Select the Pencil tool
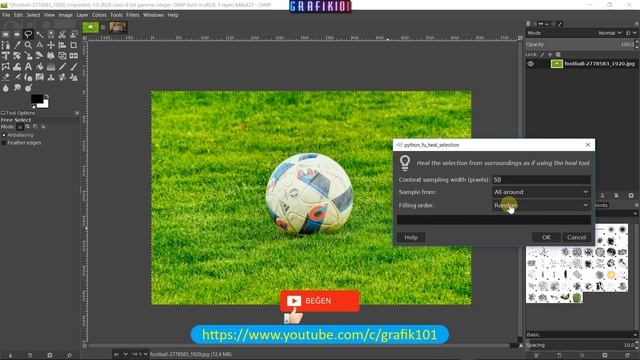The width and height of the screenshot is (640, 360). click(62, 67)
